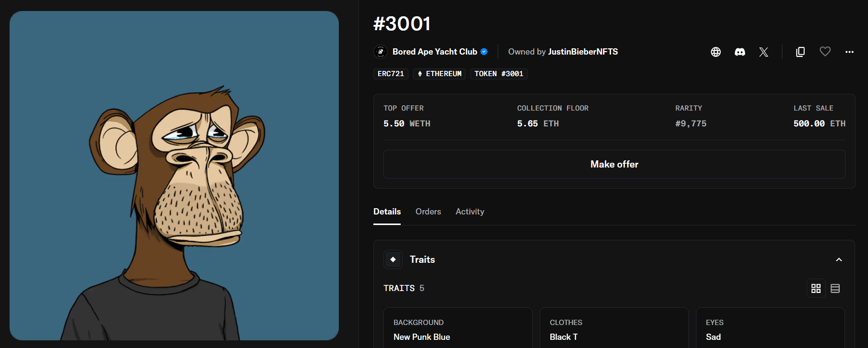Open the Discord link icon
The image size is (868, 348).
point(740,52)
